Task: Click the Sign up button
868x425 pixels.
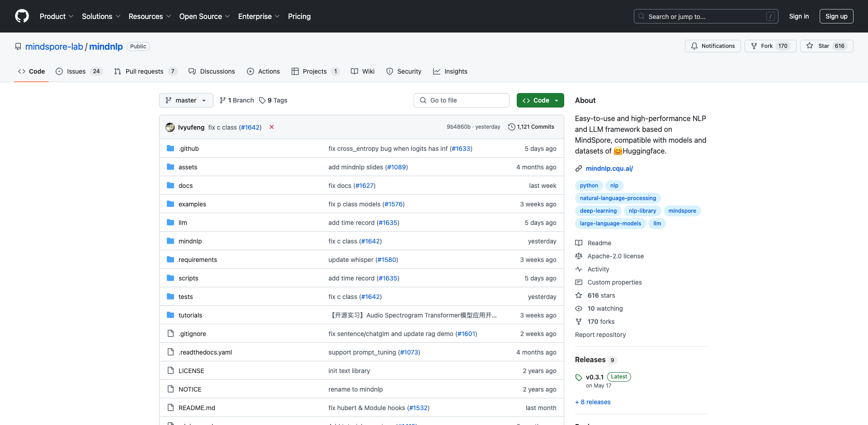Action: coord(836,16)
